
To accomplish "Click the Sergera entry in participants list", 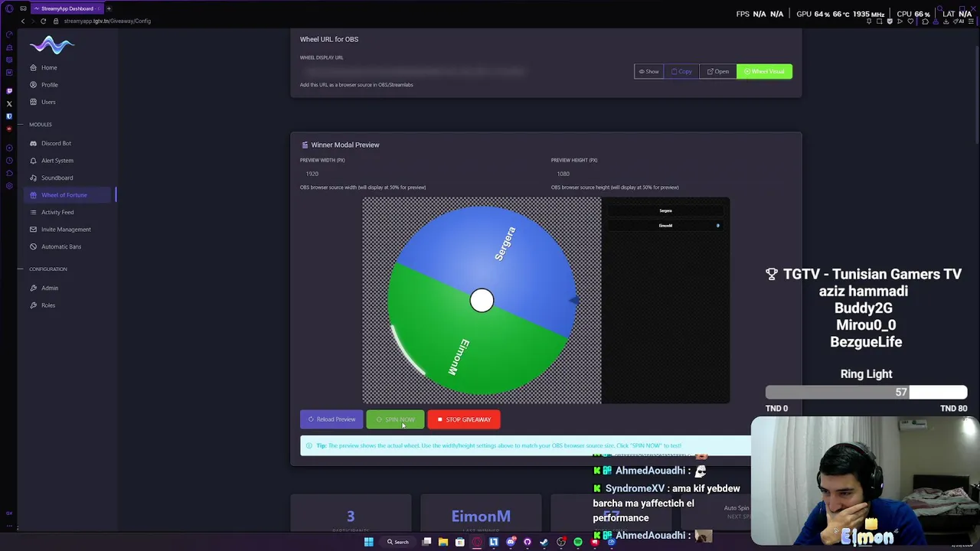I will [x=665, y=210].
